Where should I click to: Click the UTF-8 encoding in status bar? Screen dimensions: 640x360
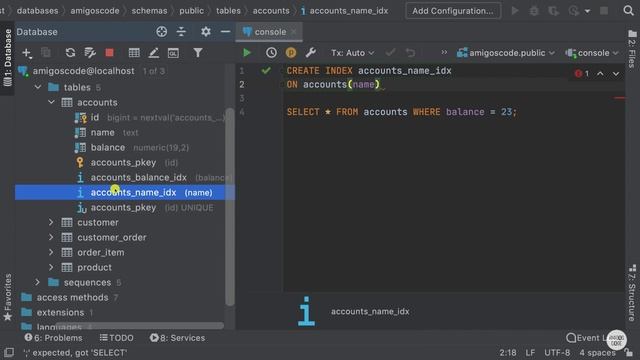(557, 353)
